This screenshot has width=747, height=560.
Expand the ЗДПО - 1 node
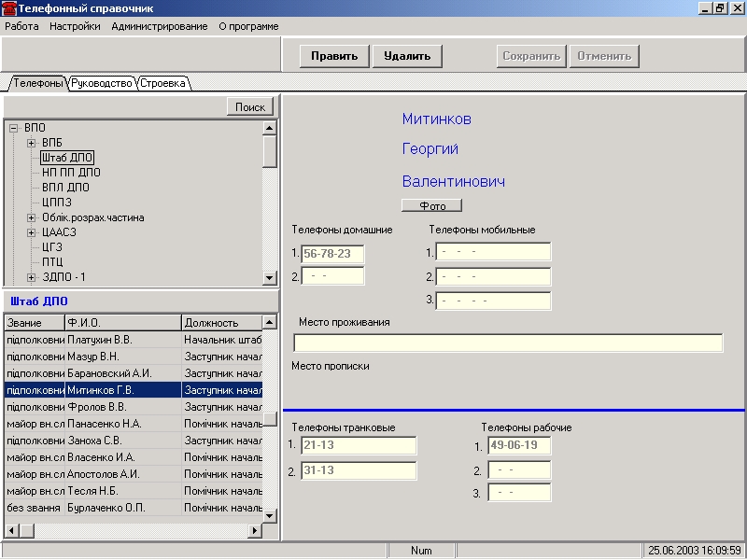point(32,277)
